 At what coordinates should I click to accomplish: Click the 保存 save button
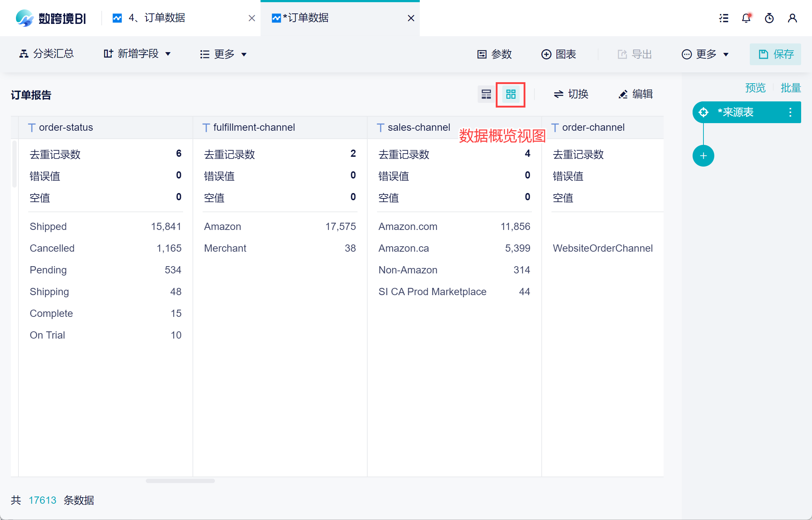point(775,54)
